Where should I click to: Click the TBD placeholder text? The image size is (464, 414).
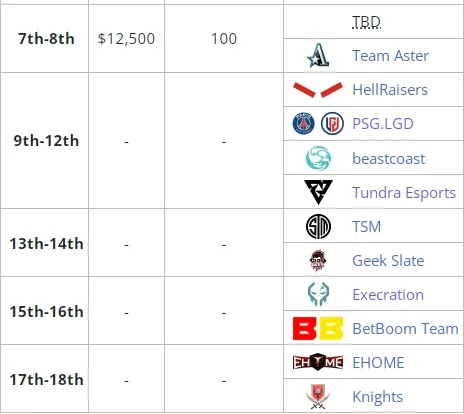point(366,22)
